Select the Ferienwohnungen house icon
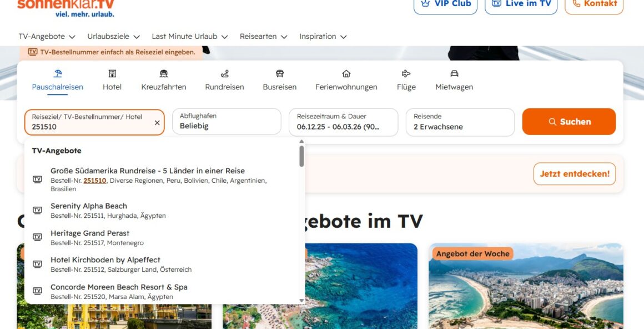Image resolution: width=644 pixels, height=329 pixels. coord(346,73)
